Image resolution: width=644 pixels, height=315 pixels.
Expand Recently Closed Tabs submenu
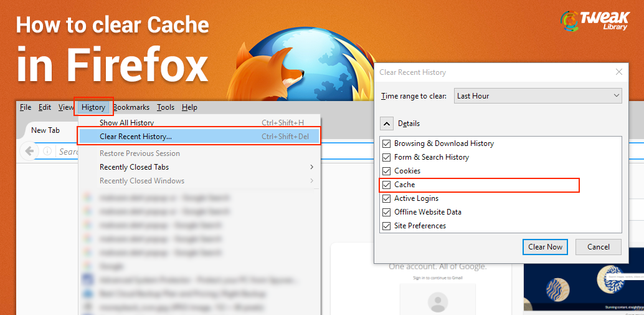(x=199, y=167)
